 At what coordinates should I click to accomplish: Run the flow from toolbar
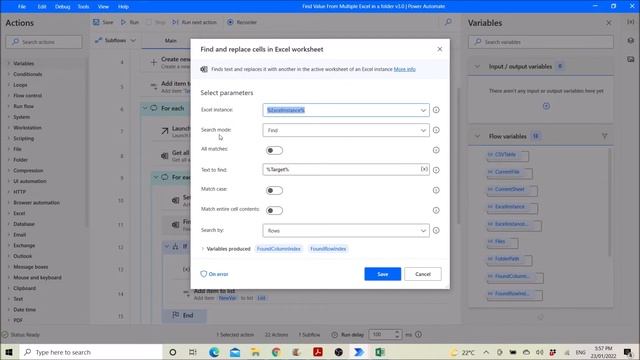(x=130, y=22)
